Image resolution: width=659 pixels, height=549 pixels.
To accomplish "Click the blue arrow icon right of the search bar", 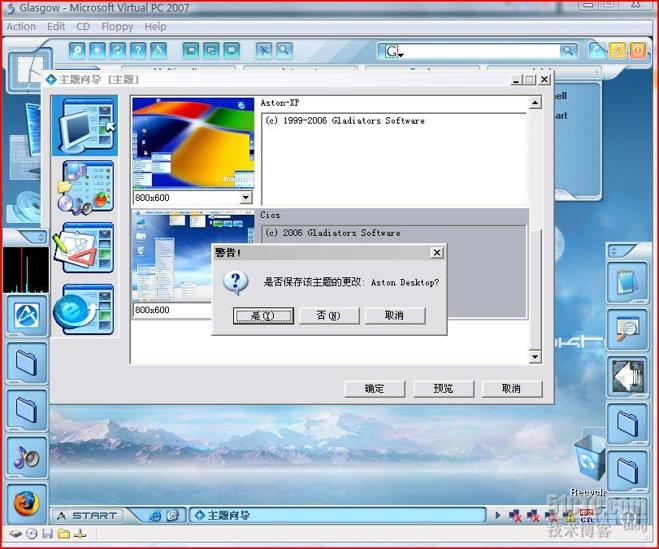I will (x=597, y=51).
